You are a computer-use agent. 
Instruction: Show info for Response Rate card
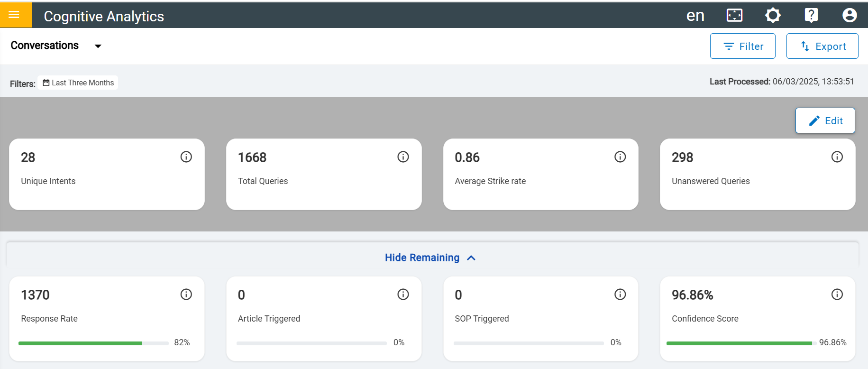186,295
